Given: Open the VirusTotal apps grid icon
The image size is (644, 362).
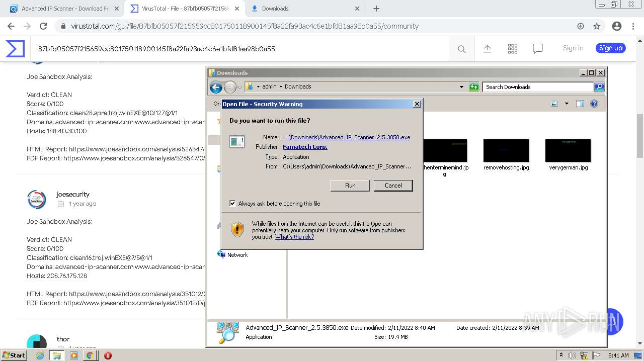Looking at the screenshot, I should coord(513,49).
